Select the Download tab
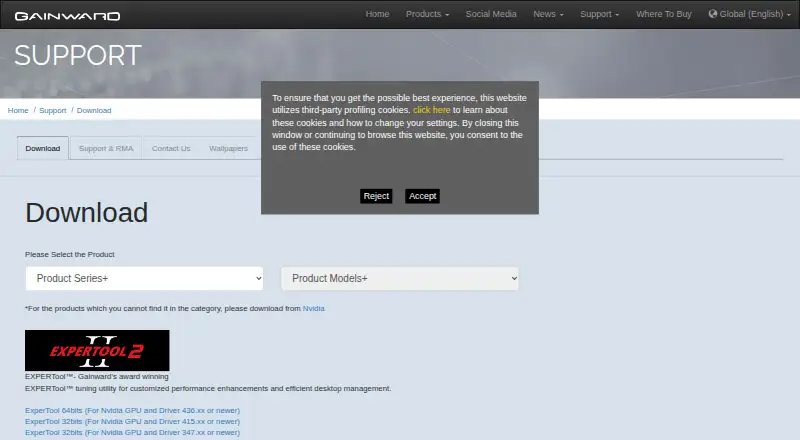 [43, 148]
